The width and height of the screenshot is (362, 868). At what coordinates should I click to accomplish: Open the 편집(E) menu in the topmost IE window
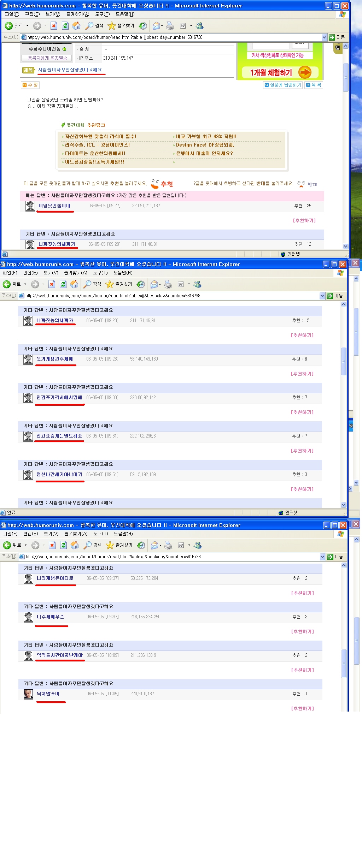pyautogui.click(x=32, y=14)
